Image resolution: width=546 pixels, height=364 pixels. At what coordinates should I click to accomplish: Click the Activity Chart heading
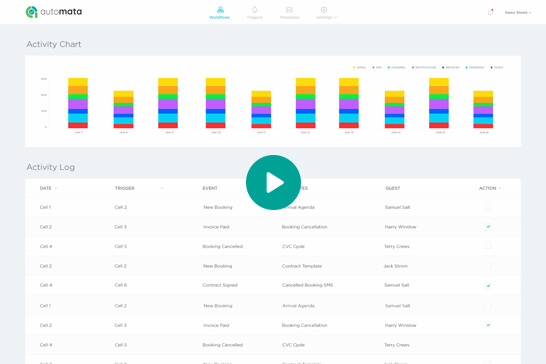[x=54, y=44]
